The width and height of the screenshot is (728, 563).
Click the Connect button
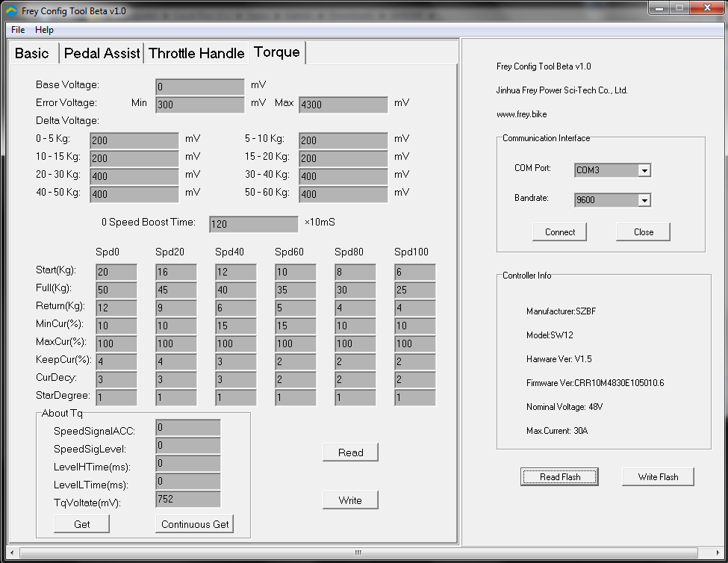click(559, 231)
